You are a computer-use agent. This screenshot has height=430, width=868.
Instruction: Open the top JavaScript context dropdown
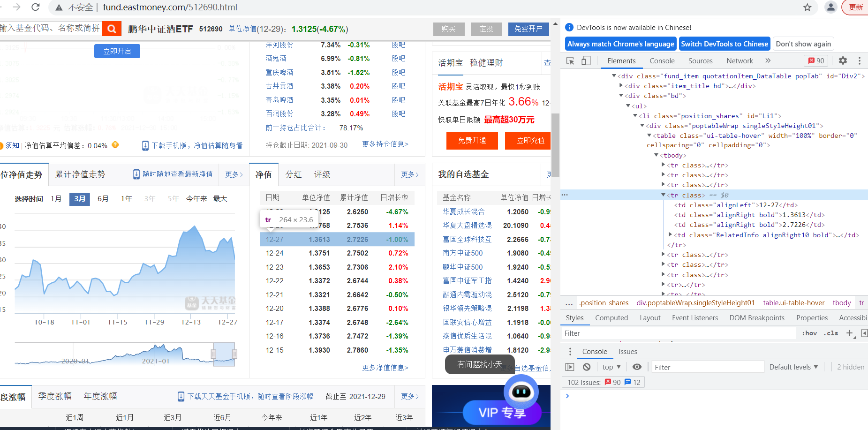611,367
